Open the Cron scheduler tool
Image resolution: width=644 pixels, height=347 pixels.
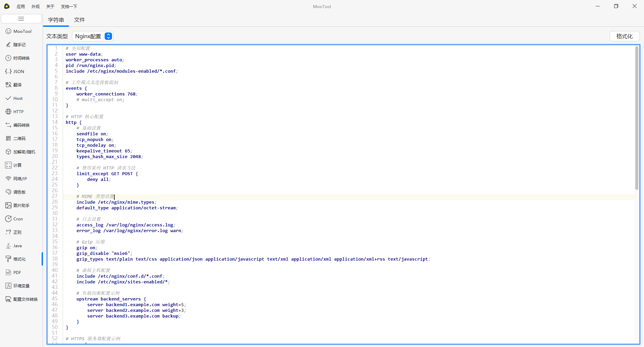click(18, 219)
